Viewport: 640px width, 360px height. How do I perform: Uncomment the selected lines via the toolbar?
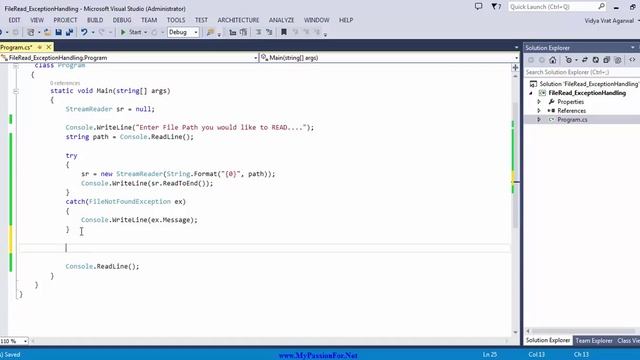pos(269,32)
